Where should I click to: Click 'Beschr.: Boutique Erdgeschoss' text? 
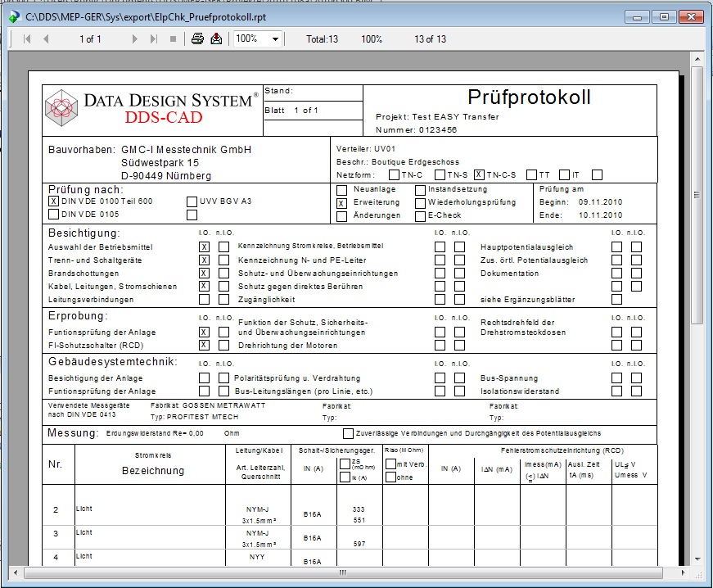coord(397,162)
